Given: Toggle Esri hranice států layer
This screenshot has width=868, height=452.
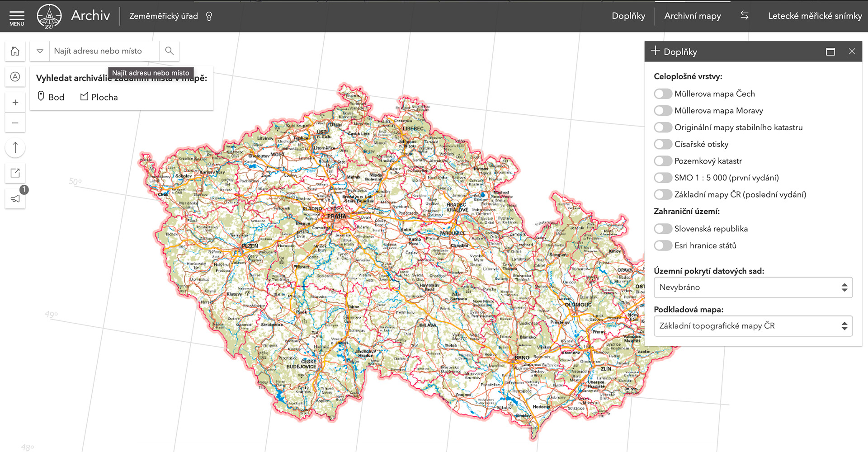Looking at the screenshot, I should click(x=663, y=245).
